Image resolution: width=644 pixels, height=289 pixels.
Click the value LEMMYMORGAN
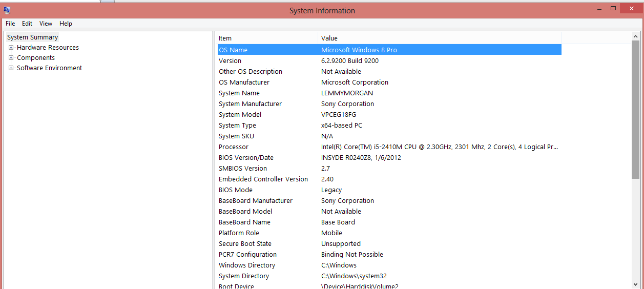click(x=347, y=93)
